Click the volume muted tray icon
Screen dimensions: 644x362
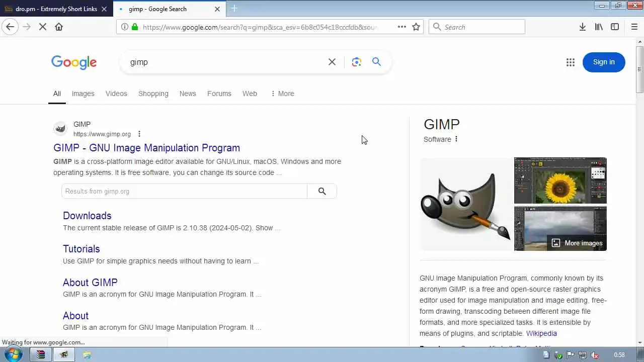[x=594, y=355]
